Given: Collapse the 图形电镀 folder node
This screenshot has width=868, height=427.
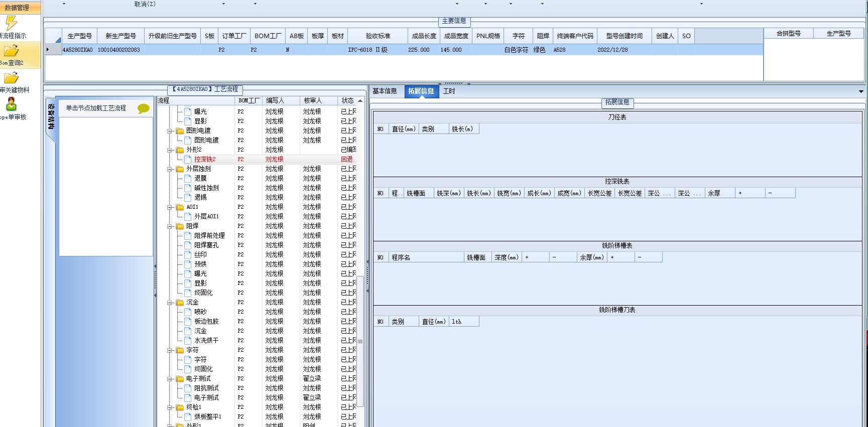Looking at the screenshot, I should pyautogui.click(x=170, y=131).
